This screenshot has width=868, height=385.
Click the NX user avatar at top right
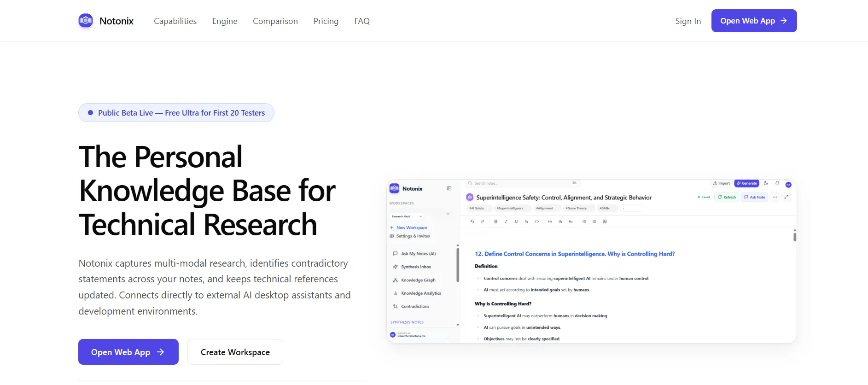[788, 185]
